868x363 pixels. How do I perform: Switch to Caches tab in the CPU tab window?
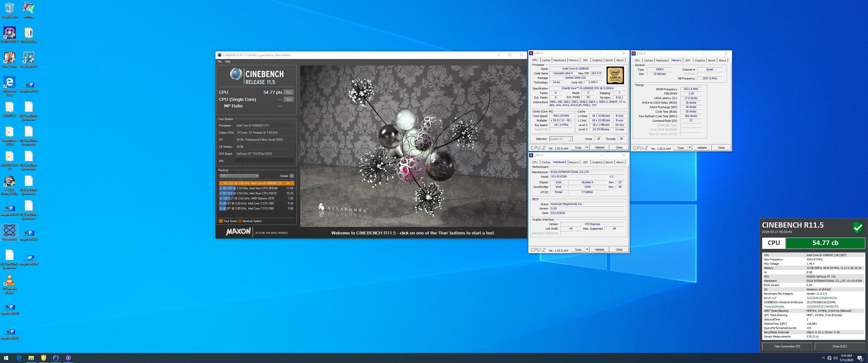[x=546, y=60]
